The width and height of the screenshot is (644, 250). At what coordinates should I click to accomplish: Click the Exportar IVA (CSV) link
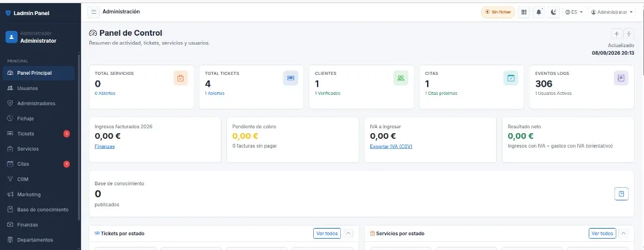pyautogui.click(x=391, y=146)
